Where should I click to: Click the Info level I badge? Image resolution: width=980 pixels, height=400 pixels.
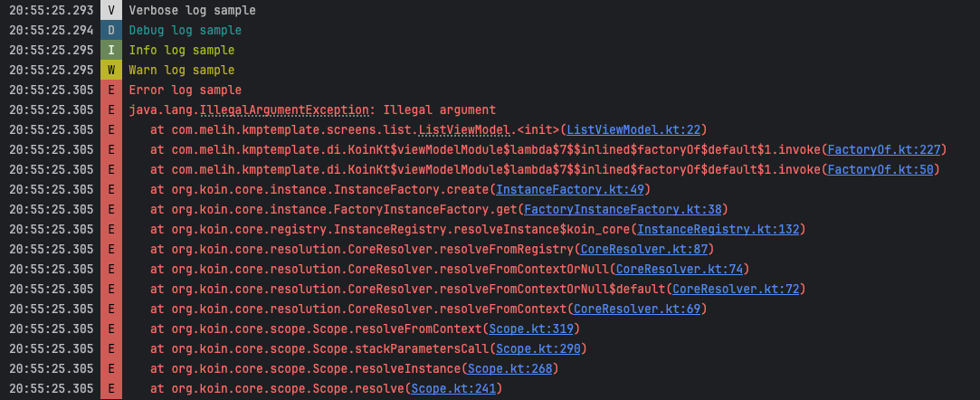point(110,51)
